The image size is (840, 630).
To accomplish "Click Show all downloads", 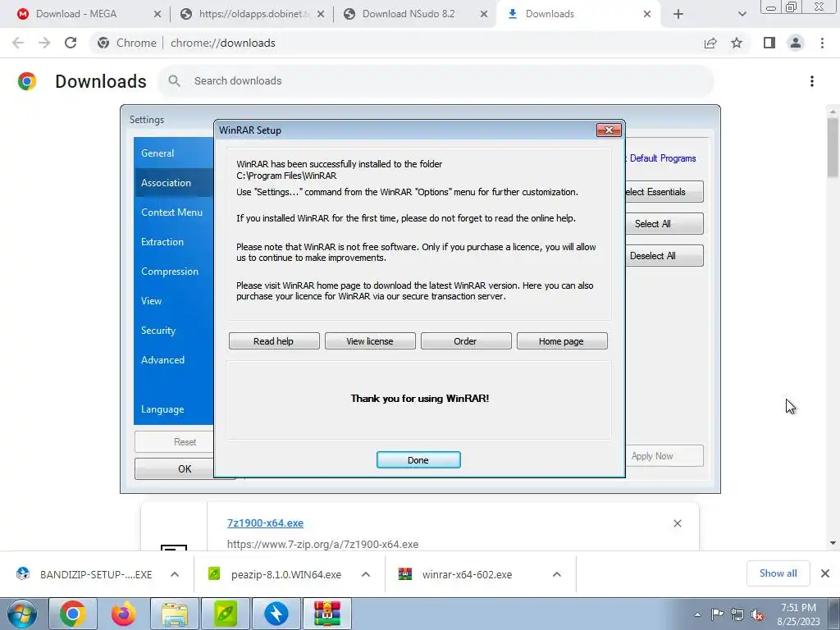I will click(x=778, y=573).
